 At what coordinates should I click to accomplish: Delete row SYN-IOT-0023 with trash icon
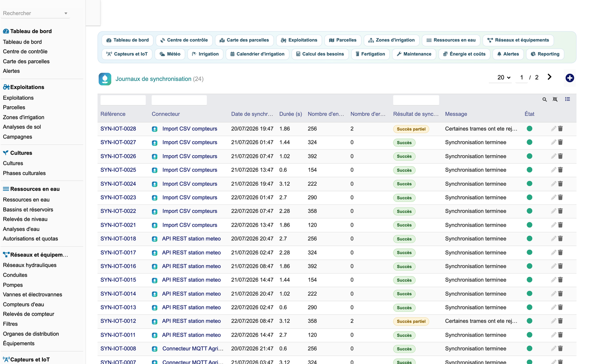click(x=560, y=197)
